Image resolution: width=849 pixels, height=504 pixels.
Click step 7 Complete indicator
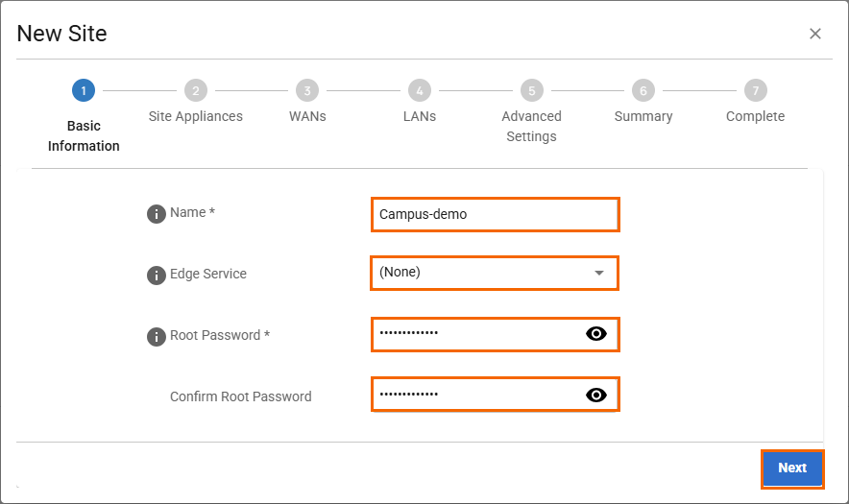pos(756,91)
